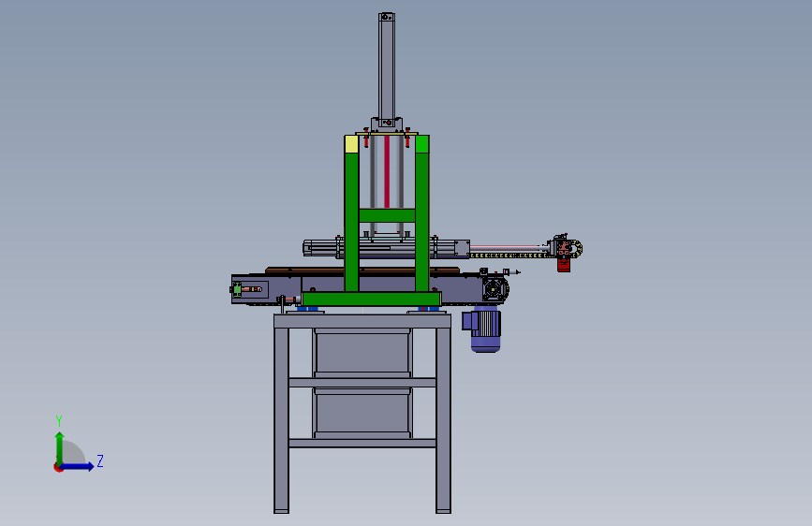This screenshot has width=812, height=526.
Task: Select the table's right leg
Action: [x=443, y=420]
